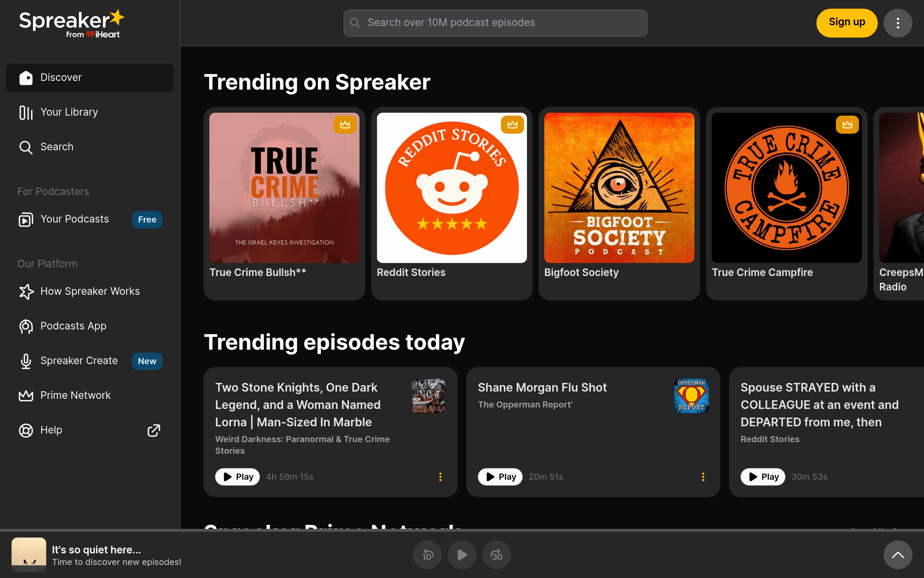Click the Help lifebuoy icon
This screenshot has height=578, width=924.
point(26,431)
